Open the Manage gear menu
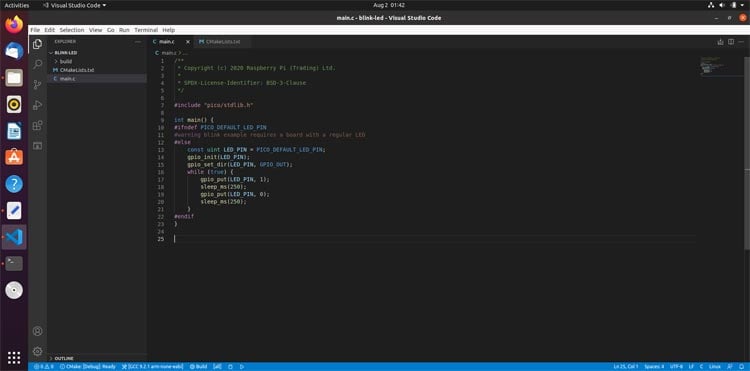The image size is (750, 371). (37, 351)
